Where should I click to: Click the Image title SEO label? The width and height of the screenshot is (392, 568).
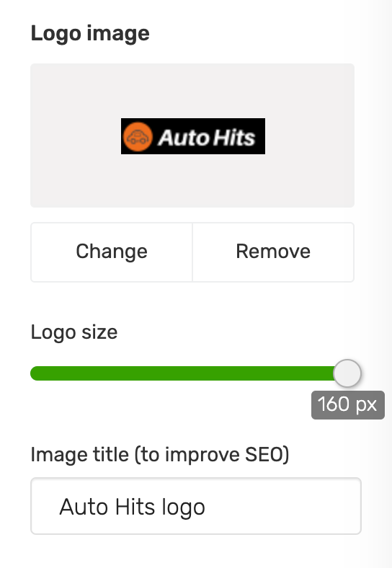tap(160, 455)
